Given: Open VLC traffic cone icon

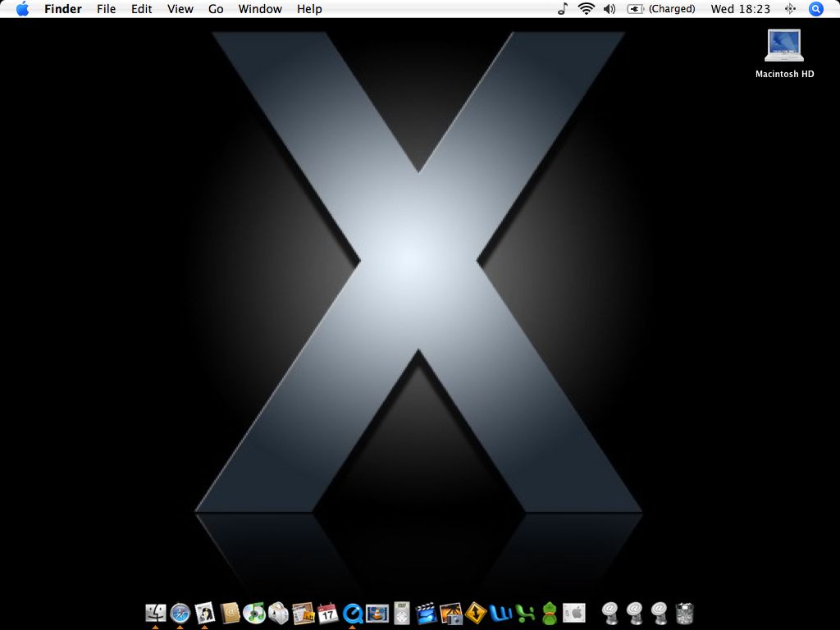Looking at the screenshot, I should 377,613.
